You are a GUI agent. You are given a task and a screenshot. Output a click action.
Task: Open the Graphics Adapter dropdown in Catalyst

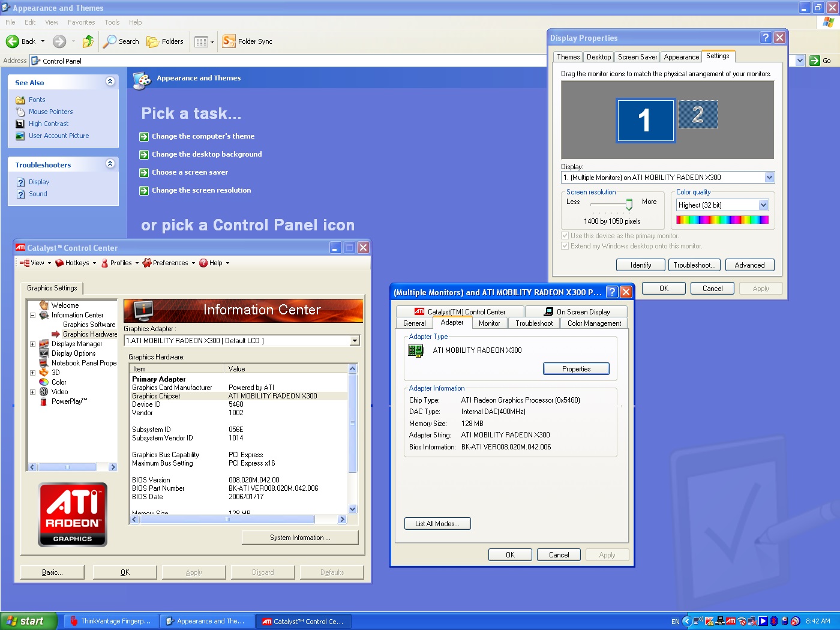(x=355, y=341)
